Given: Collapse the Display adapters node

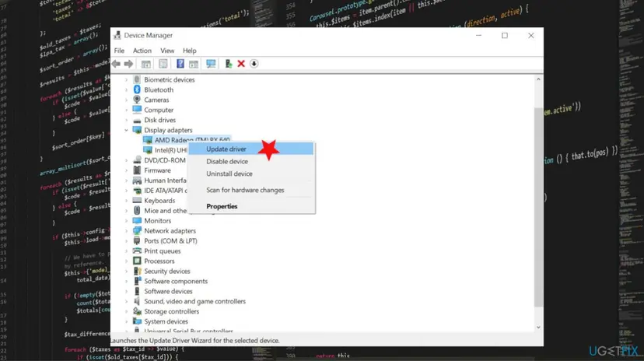Looking at the screenshot, I should (127, 130).
